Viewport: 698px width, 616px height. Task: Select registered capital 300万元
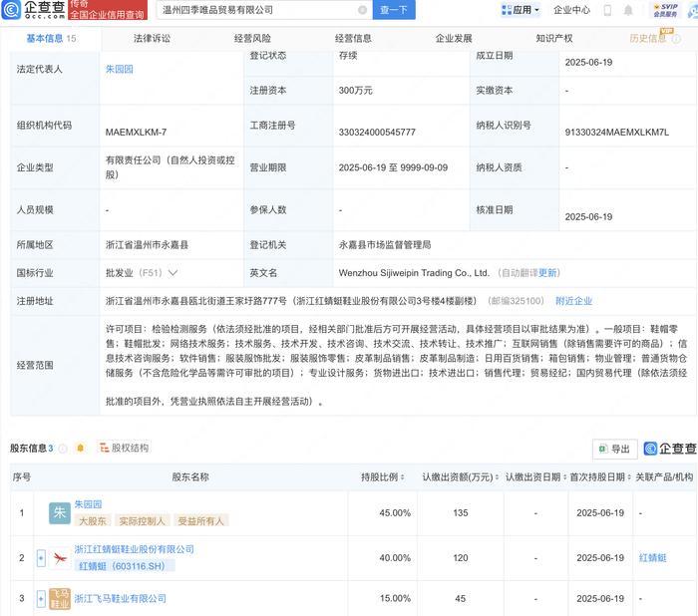point(356,91)
